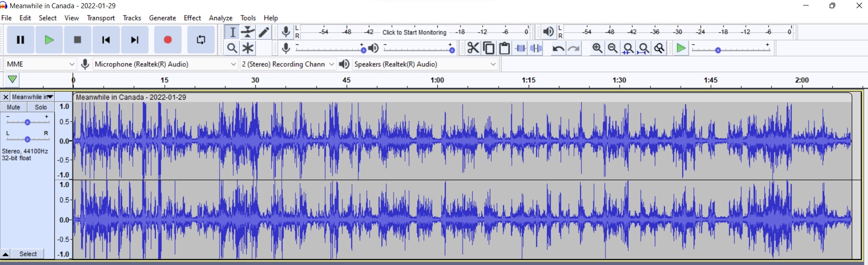The image size is (868, 265).
Task: Mute the Meanwhile in Canada track
Action: pos(14,107)
